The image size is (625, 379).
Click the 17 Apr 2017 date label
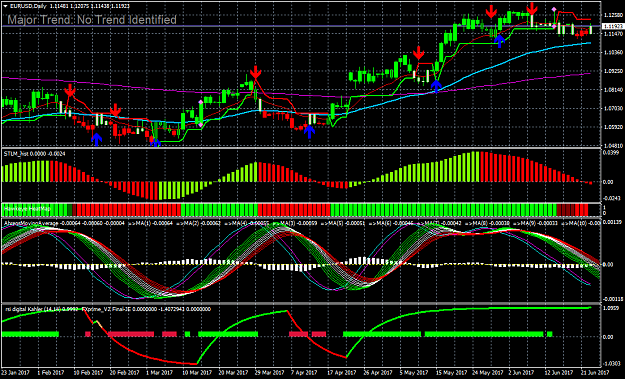coord(342,373)
